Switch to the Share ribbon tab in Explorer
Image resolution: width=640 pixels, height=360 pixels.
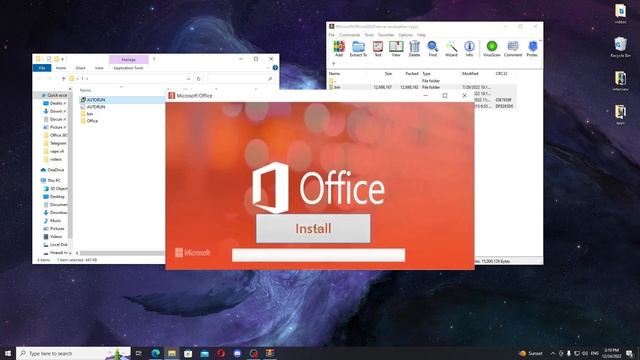(80, 68)
